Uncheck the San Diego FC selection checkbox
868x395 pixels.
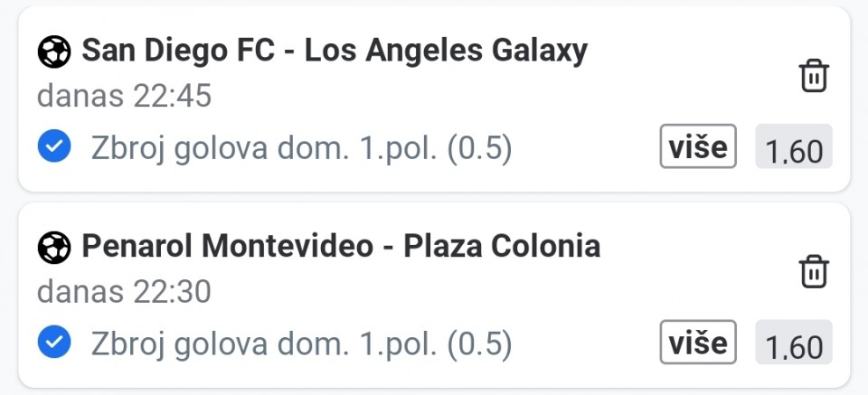pyautogui.click(x=54, y=146)
